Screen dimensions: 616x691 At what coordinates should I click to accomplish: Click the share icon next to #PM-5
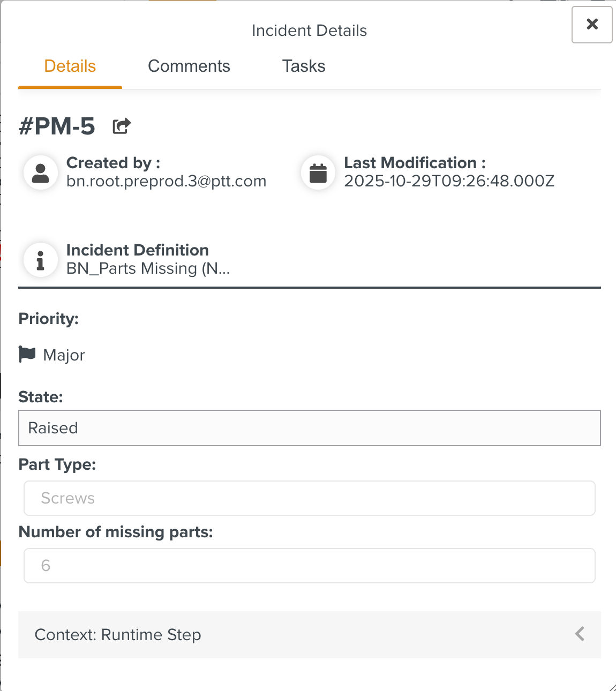coord(122,126)
